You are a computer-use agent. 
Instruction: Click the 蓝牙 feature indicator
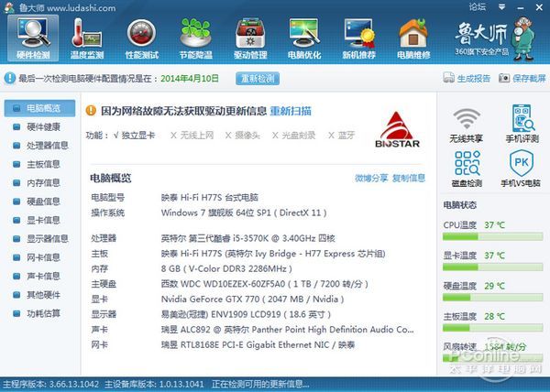tap(341, 136)
